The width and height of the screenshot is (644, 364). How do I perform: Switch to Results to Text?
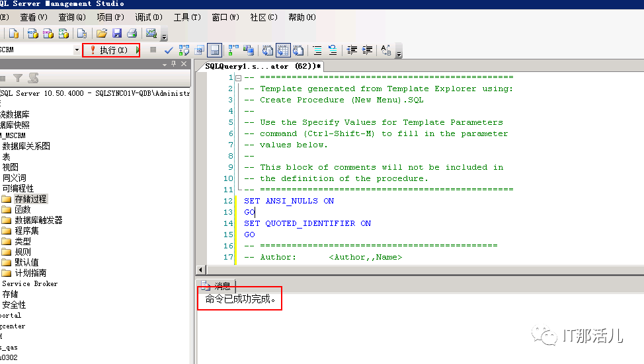click(267, 50)
